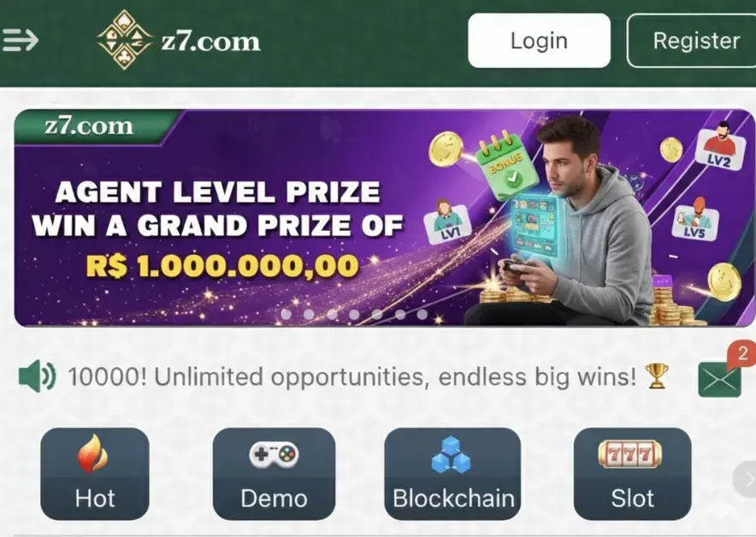Go to the last banner slide dot

(422, 315)
